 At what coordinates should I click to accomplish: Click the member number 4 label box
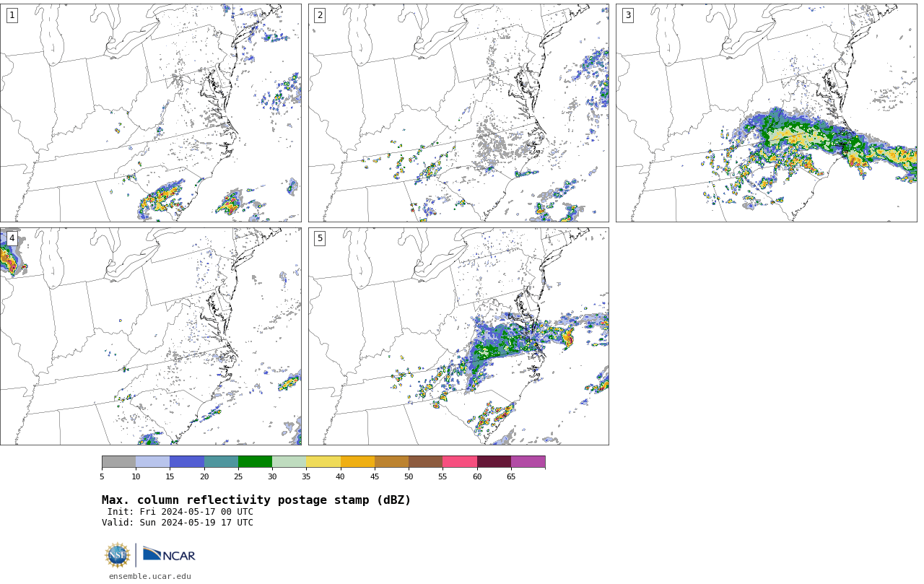tap(12, 238)
